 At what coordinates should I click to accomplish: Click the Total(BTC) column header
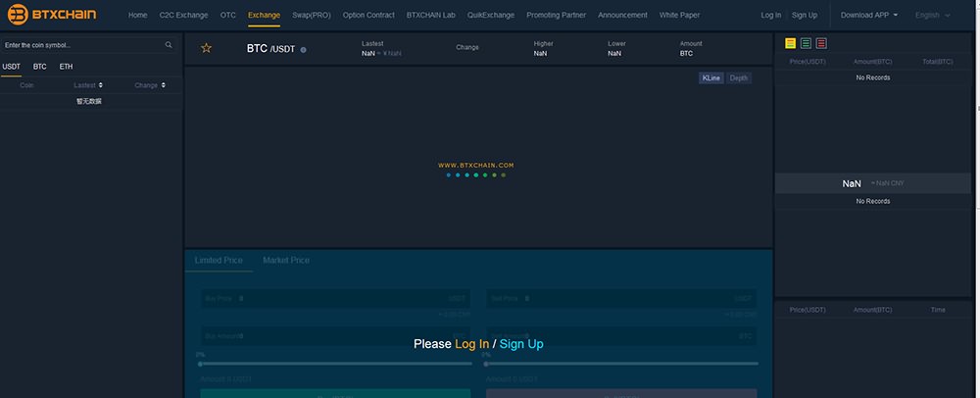point(938,62)
